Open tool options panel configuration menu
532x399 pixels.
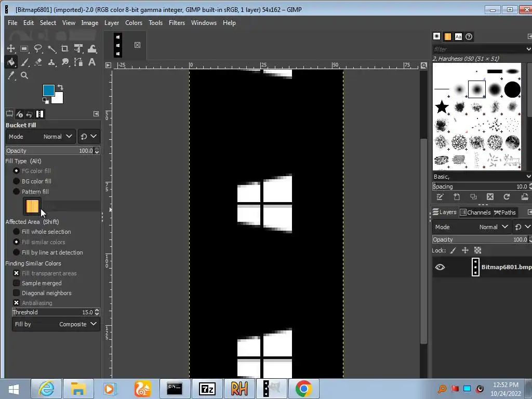click(96, 114)
